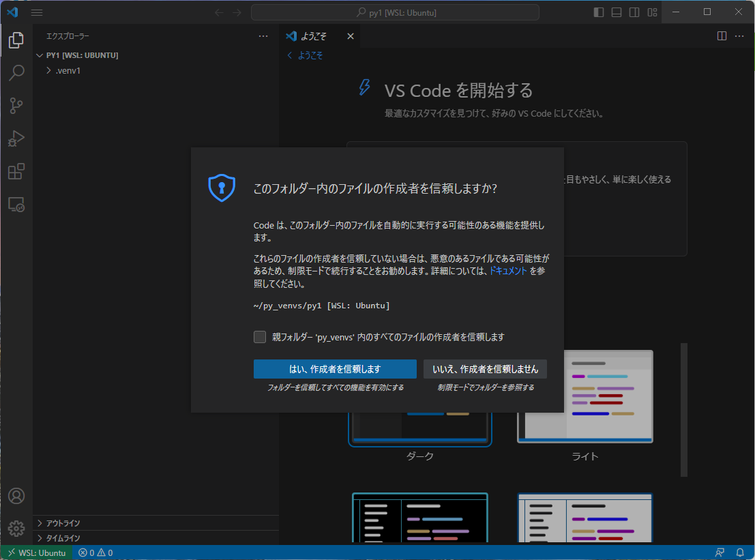Check the trust parent folder 'py_venvs' checkbox
This screenshot has height=560, width=755.
pos(260,337)
